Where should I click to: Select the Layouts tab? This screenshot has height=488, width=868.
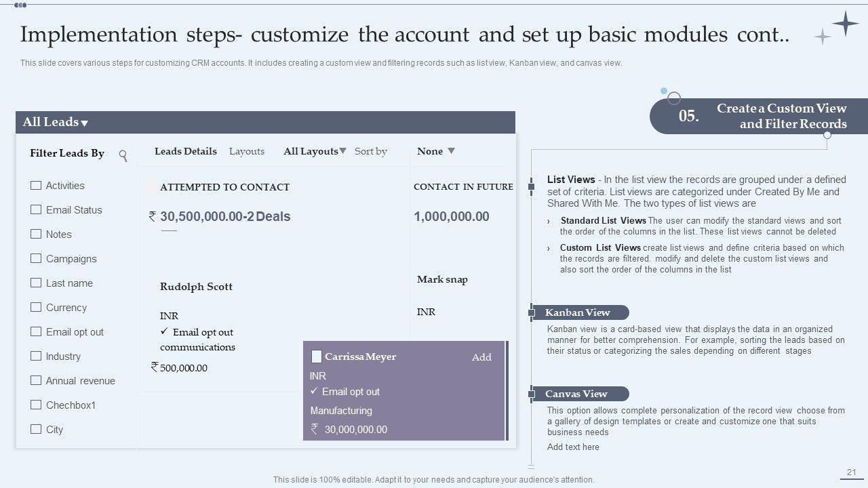point(247,151)
